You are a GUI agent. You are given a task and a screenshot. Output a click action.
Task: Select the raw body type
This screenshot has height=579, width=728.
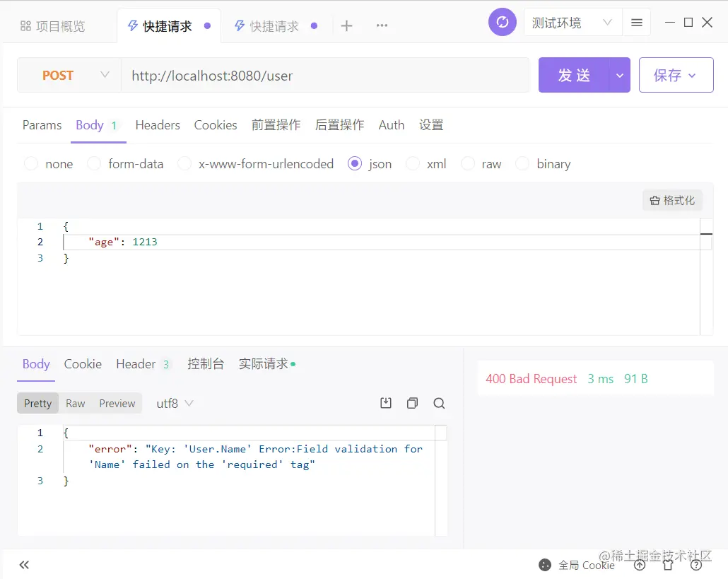tap(481, 164)
